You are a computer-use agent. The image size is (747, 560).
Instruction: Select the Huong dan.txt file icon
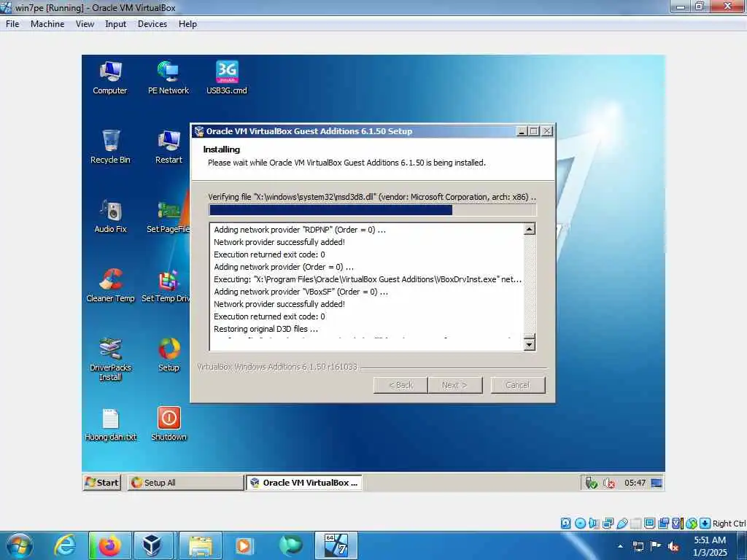[111, 424]
